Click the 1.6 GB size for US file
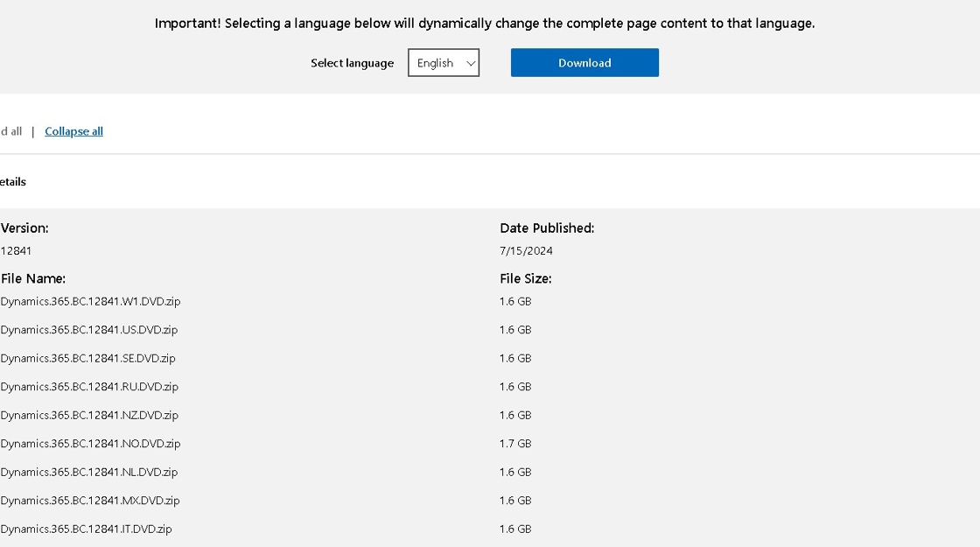 click(515, 329)
